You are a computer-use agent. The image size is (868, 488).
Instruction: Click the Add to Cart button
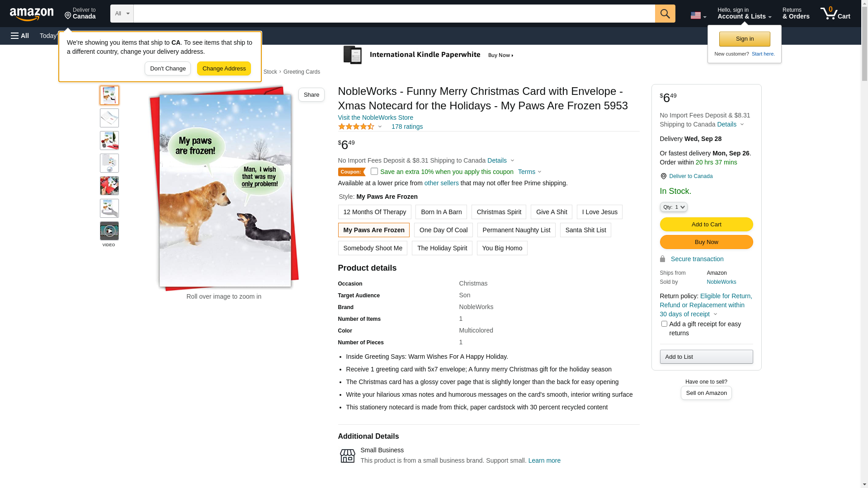(x=706, y=225)
